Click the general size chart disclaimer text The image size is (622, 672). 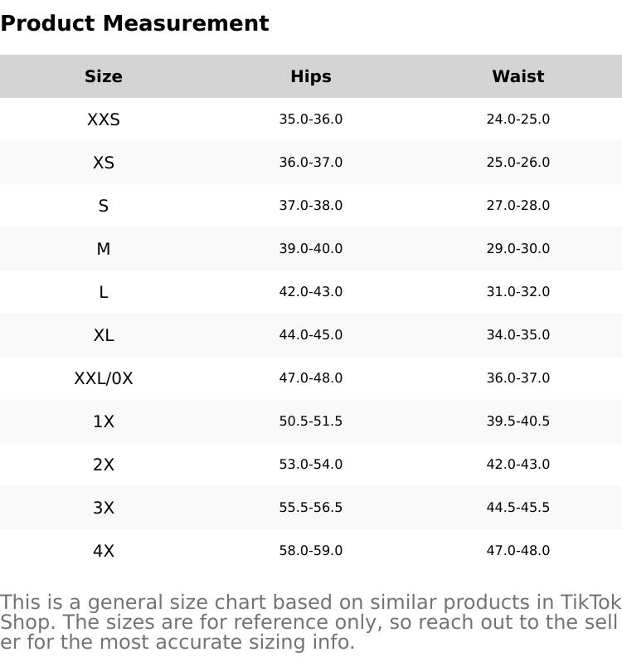(311, 622)
